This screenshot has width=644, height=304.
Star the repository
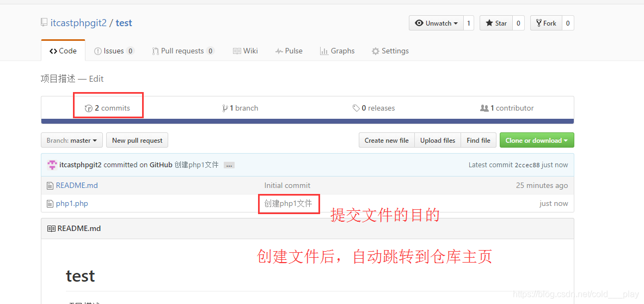(x=496, y=23)
